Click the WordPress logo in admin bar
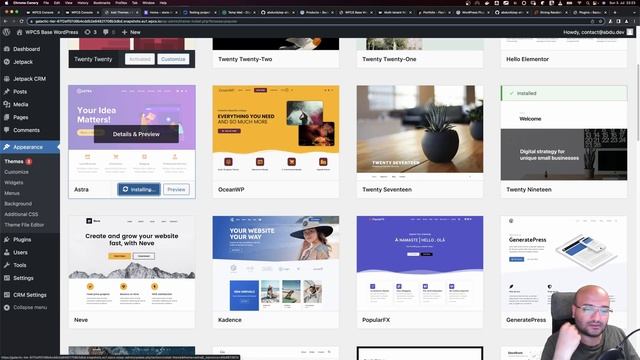Viewport: 640px width, 360px height. coord(6,32)
